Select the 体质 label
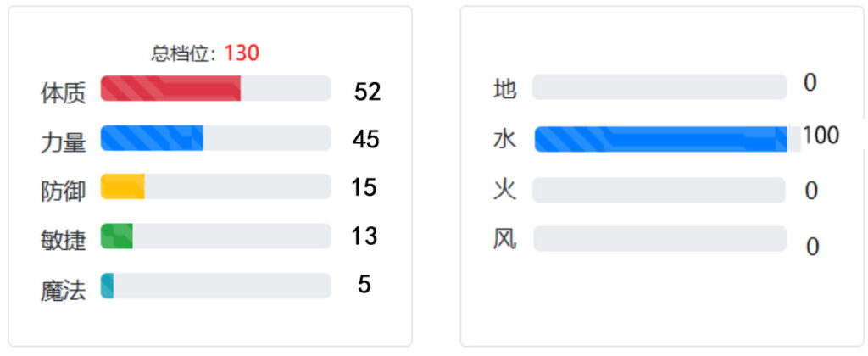868x356 pixels. pos(63,93)
